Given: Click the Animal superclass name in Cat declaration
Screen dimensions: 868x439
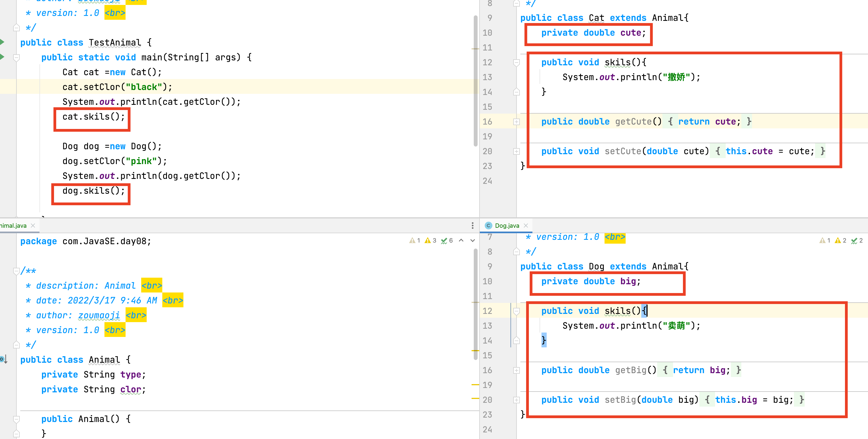Looking at the screenshot, I should point(668,18).
